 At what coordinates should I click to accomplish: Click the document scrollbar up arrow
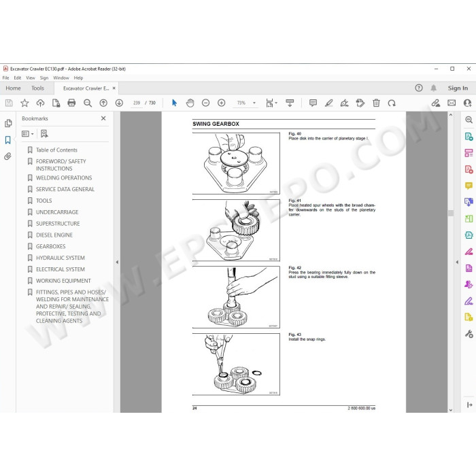pyautogui.click(x=451, y=115)
